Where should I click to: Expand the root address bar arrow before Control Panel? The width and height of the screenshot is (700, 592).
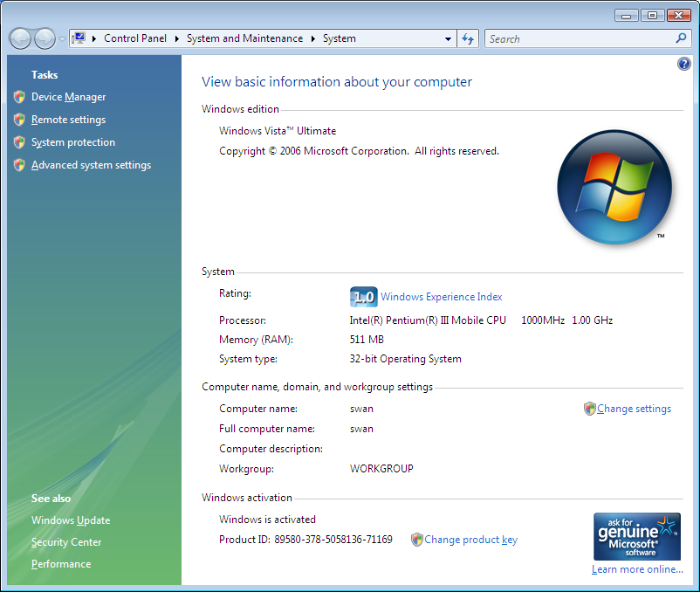click(93, 38)
